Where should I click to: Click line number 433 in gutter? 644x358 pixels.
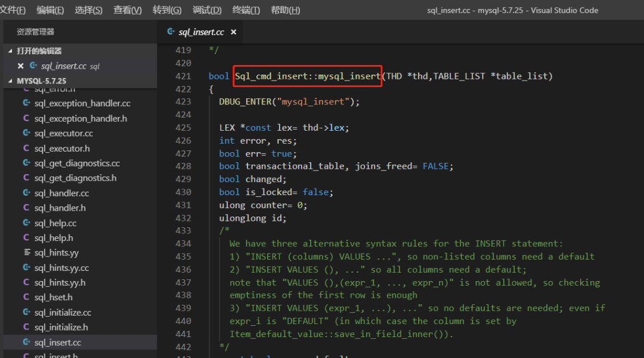pos(183,230)
